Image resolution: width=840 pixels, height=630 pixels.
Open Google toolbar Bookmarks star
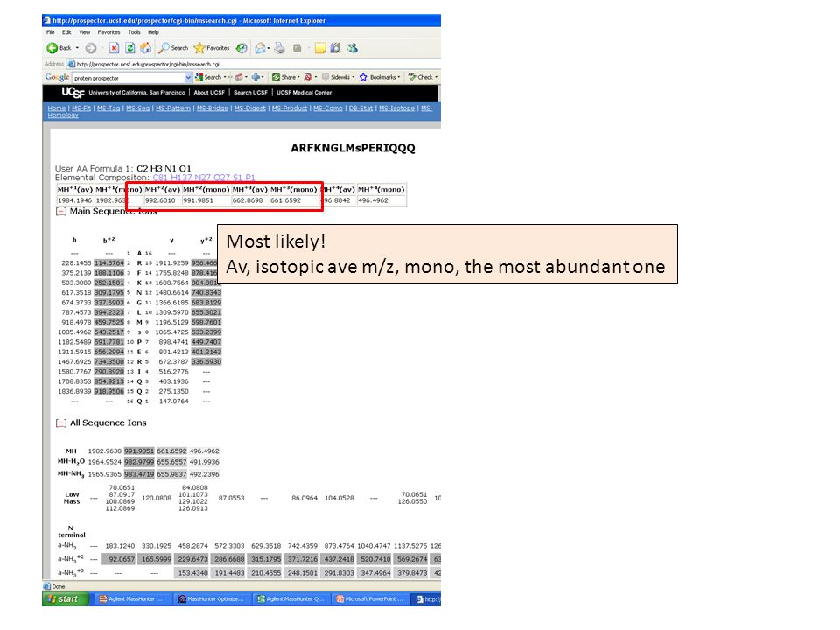(x=378, y=77)
